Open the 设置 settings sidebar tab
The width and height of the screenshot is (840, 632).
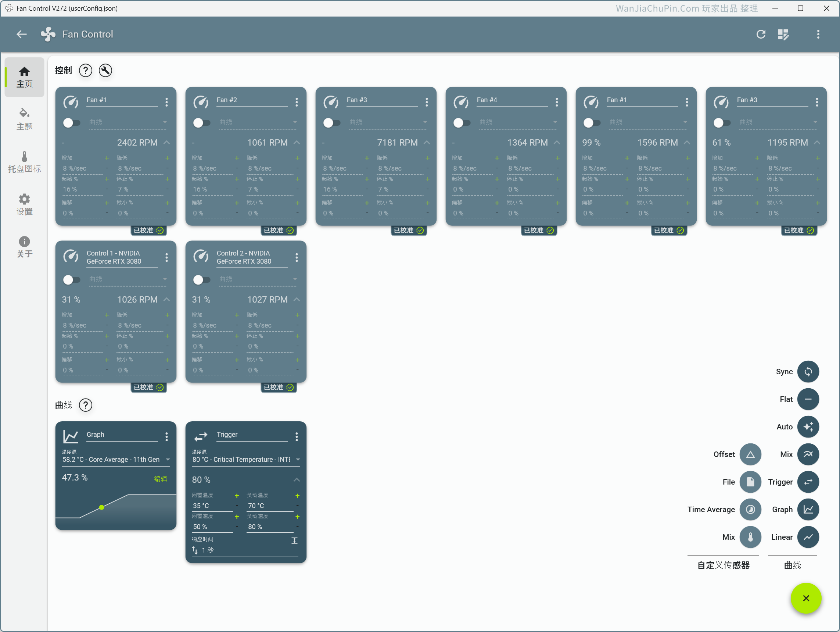(x=24, y=204)
